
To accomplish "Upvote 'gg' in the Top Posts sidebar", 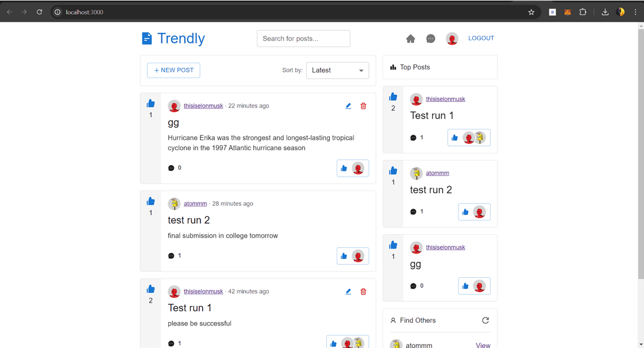I will click(393, 245).
